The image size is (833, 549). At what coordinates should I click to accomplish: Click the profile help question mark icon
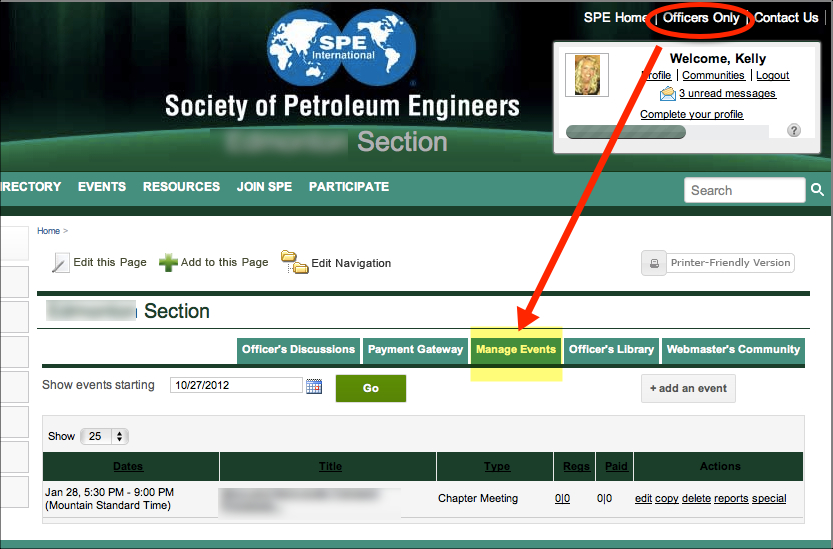coord(794,130)
